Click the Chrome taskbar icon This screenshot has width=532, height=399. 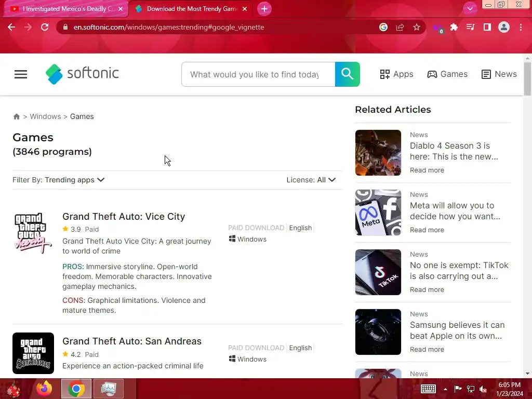coord(76,389)
